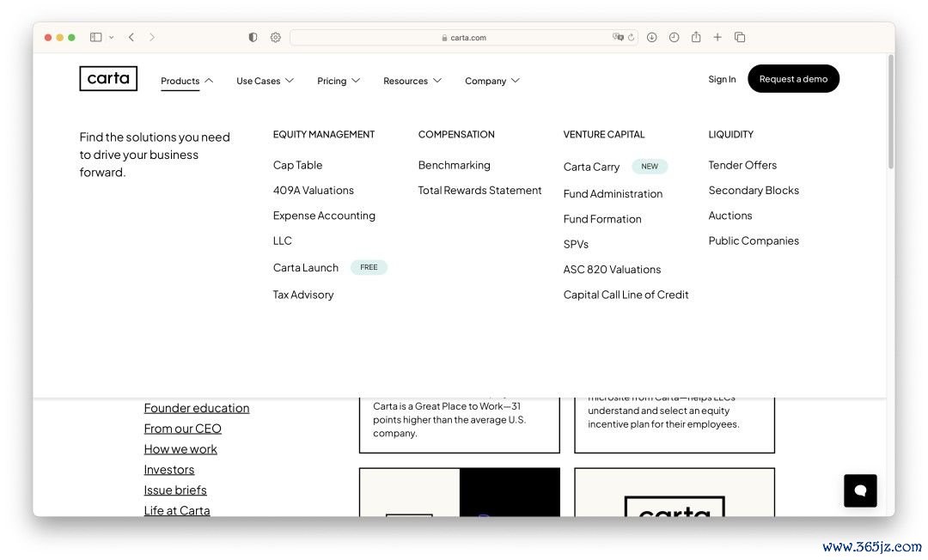Open the downloads icon in the toolbar
This screenshot has height=560, width=928.
point(651,37)
